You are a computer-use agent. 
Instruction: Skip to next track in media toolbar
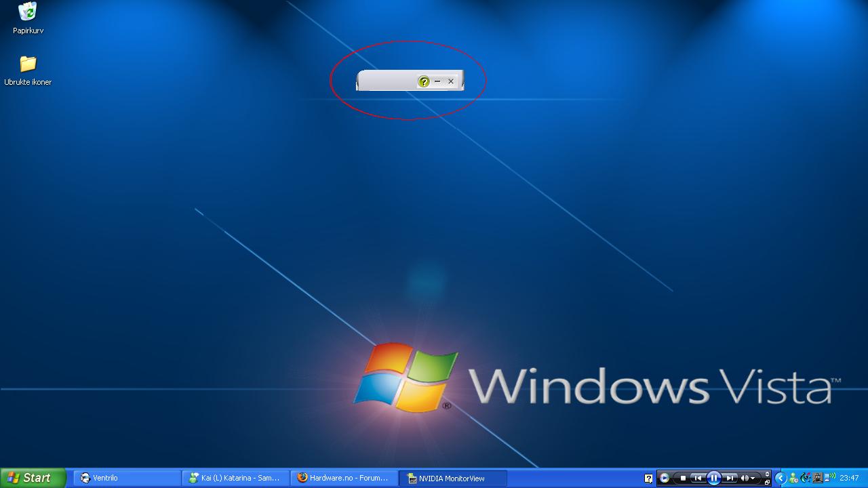(x=730, y=478)
